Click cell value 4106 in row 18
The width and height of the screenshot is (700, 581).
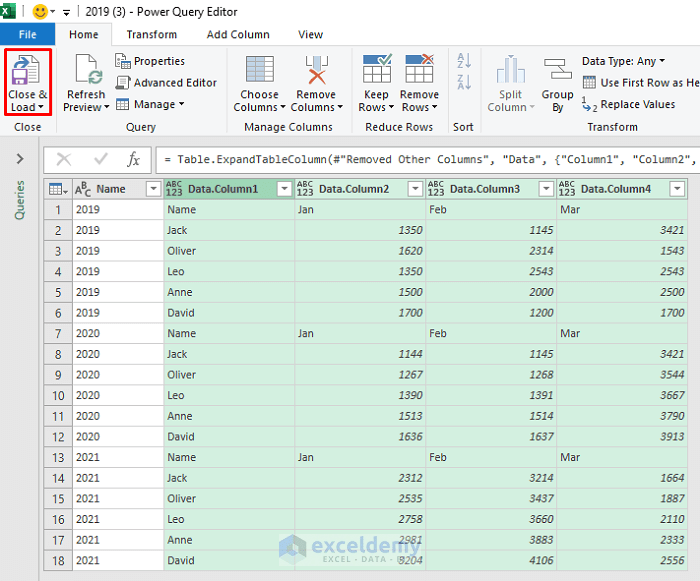pos(491,560)
